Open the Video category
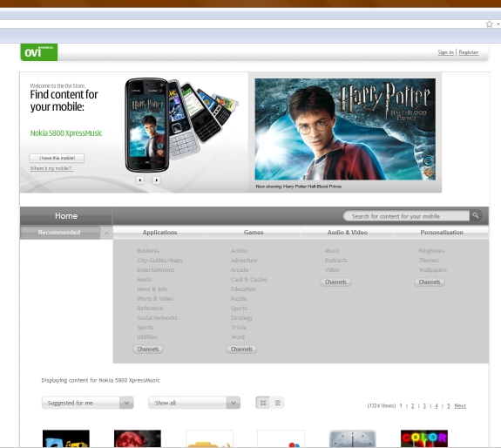Image resolution: width=501 pixels, height=448 pixels. coord(332,270)
